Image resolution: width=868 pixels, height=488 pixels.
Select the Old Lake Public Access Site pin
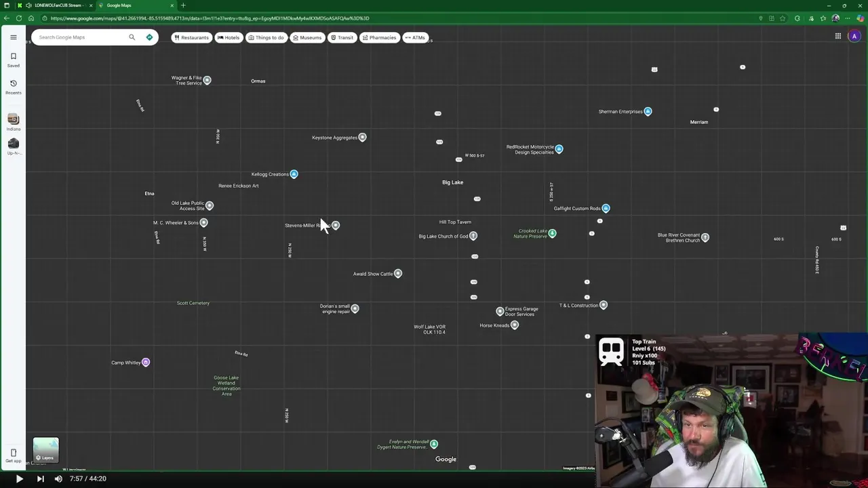coord(210,205)
